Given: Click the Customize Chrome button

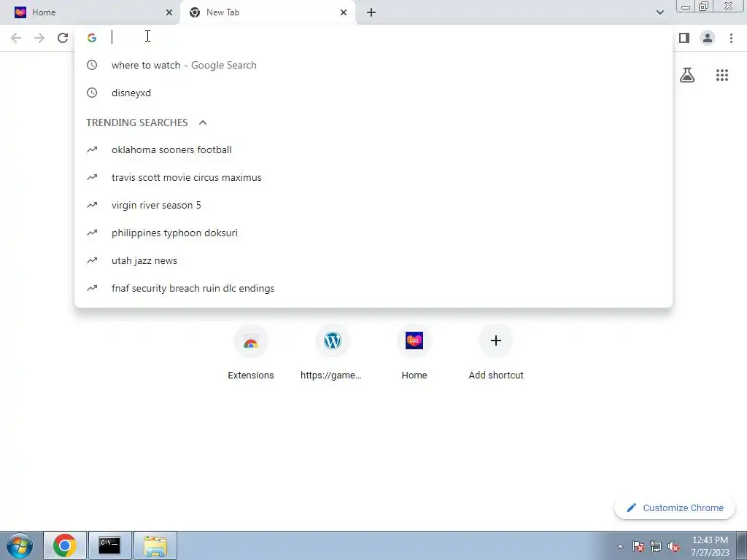Looking at the screenshot, I should (675, 508).
